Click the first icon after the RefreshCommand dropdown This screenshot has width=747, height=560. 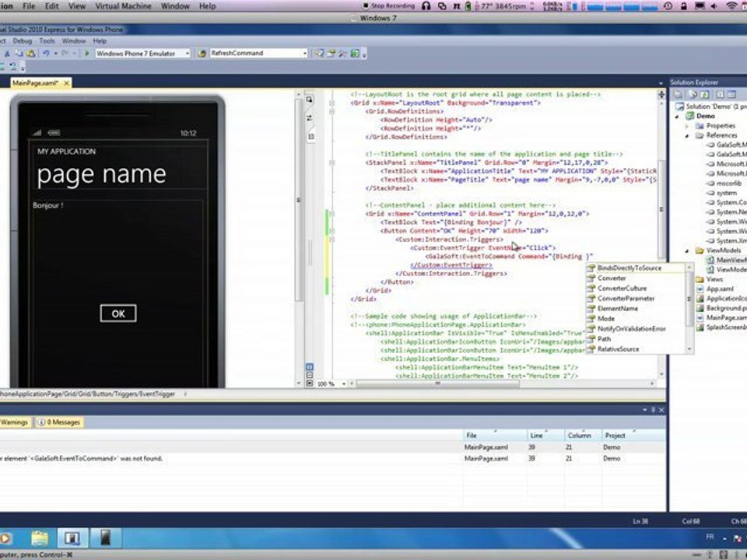(x=319, y=54)
